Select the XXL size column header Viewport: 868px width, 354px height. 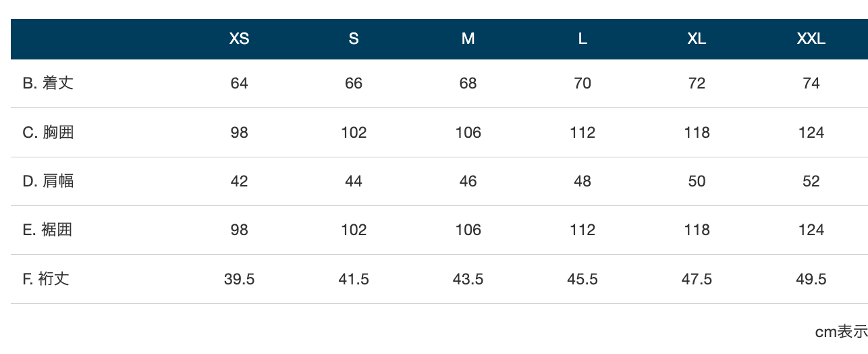click(x=811, y=39)
